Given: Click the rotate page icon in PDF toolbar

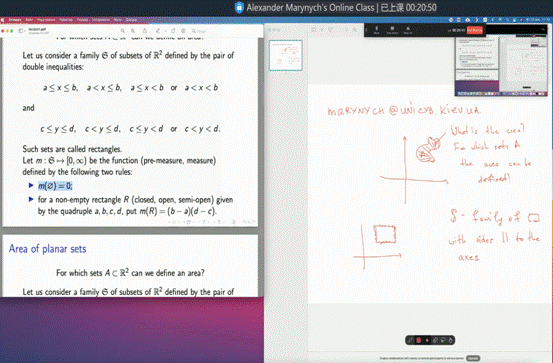Looking at the screenshot, I should pyautogui.click(x=173, y=31).
